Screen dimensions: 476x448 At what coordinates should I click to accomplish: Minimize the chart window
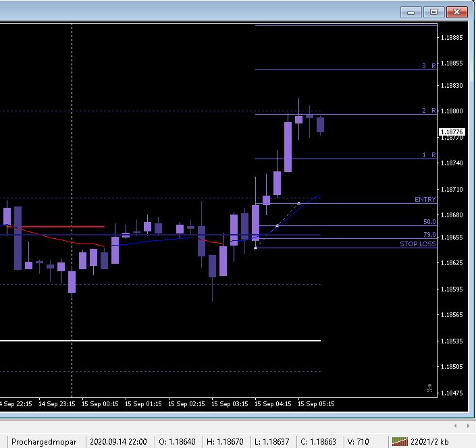coord(411,12)
